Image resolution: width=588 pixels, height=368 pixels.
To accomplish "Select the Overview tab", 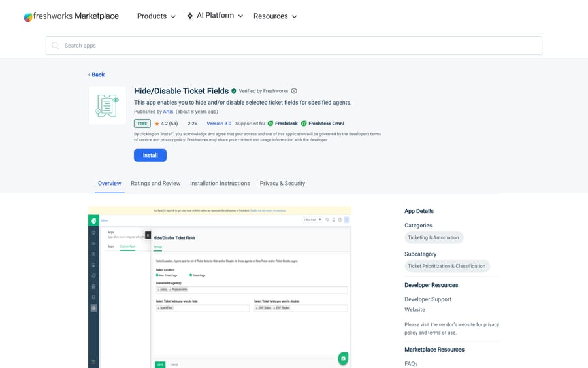I will click(110, 183).
